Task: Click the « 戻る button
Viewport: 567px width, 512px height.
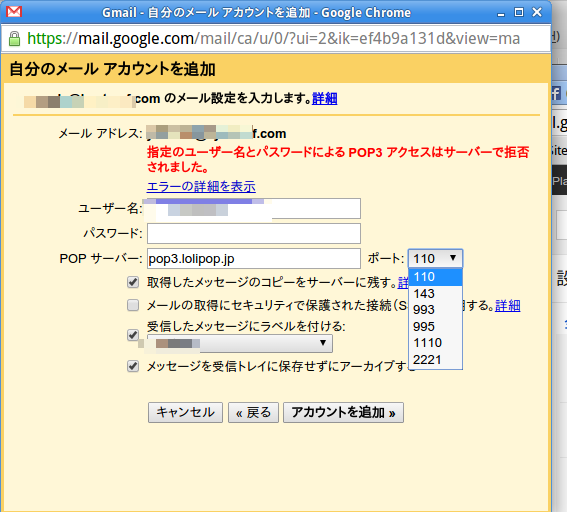Action: [253, 412]
